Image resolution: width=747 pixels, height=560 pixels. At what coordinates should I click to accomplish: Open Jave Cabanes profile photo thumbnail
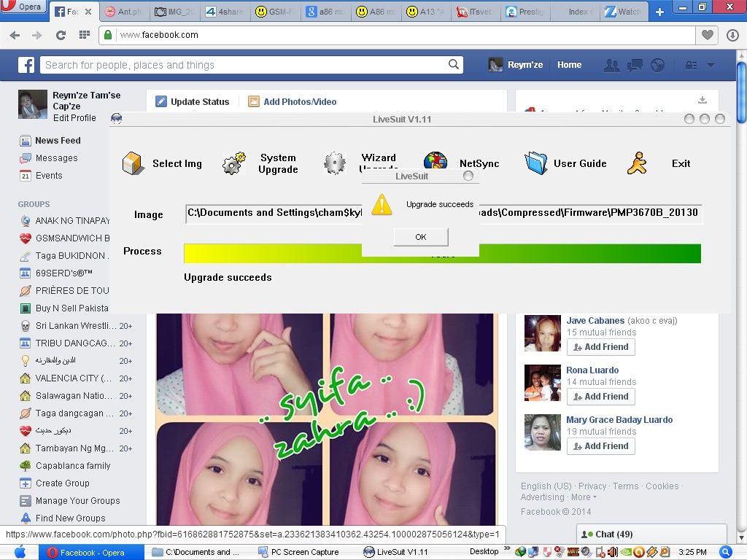click(542, 333)
